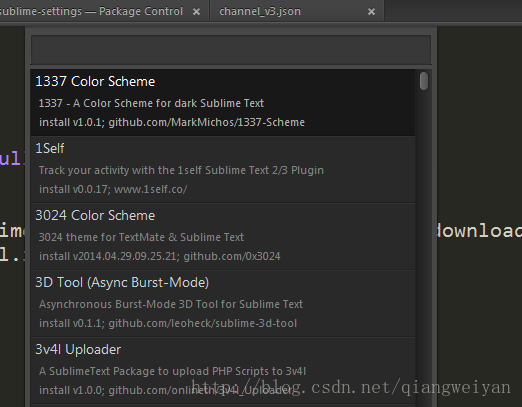Switch to the Package Control settings tab
The width and height of the screenshot is (522, 407).
click(x=103, y=11)
